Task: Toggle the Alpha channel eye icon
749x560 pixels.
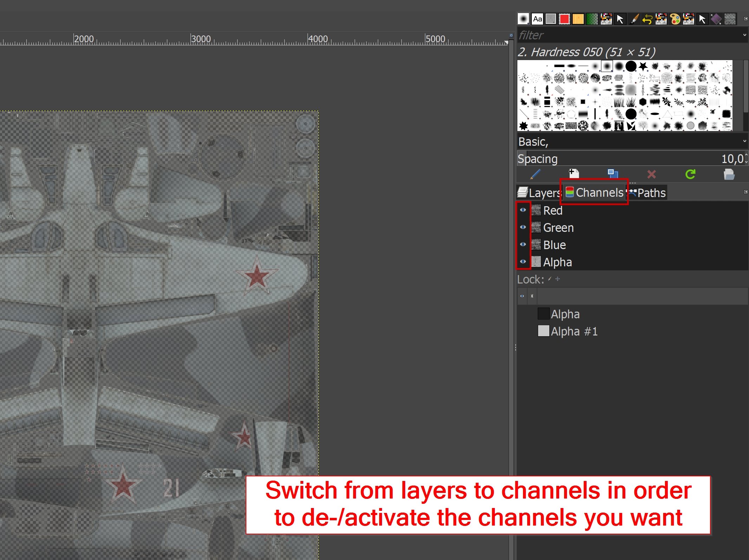Action: tap(523, 262)
